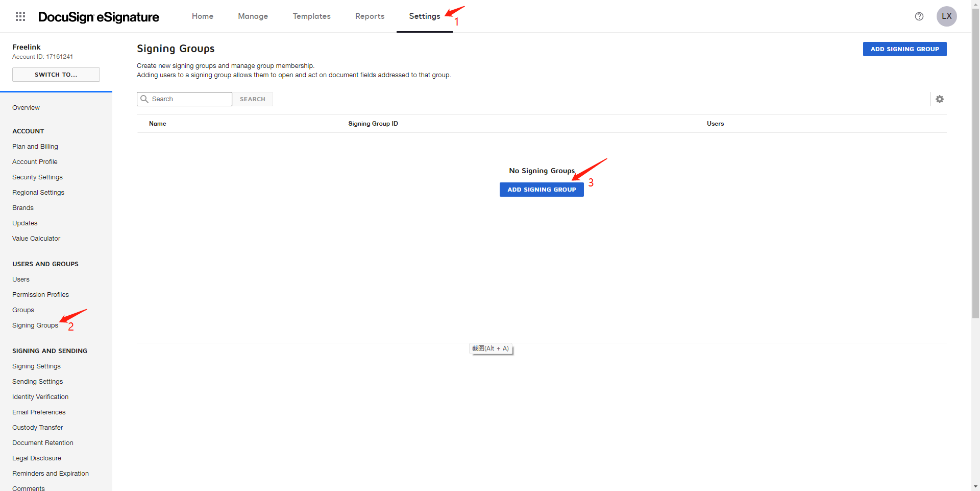Click the search magnifier icon
The image size is (980, 491).
click(144, 99)
